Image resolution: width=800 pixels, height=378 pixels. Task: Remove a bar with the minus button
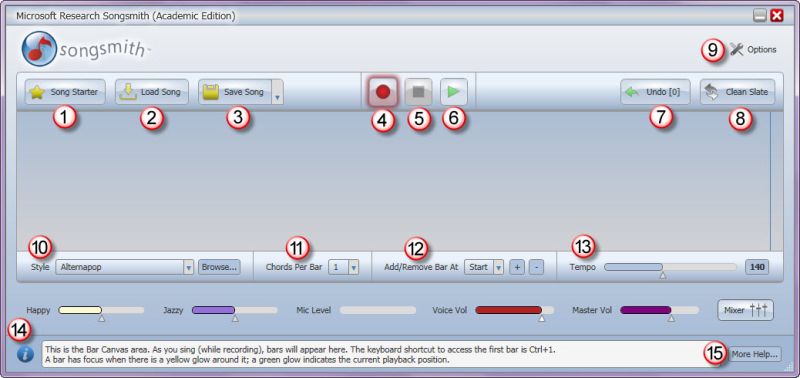tap(536, 267)
